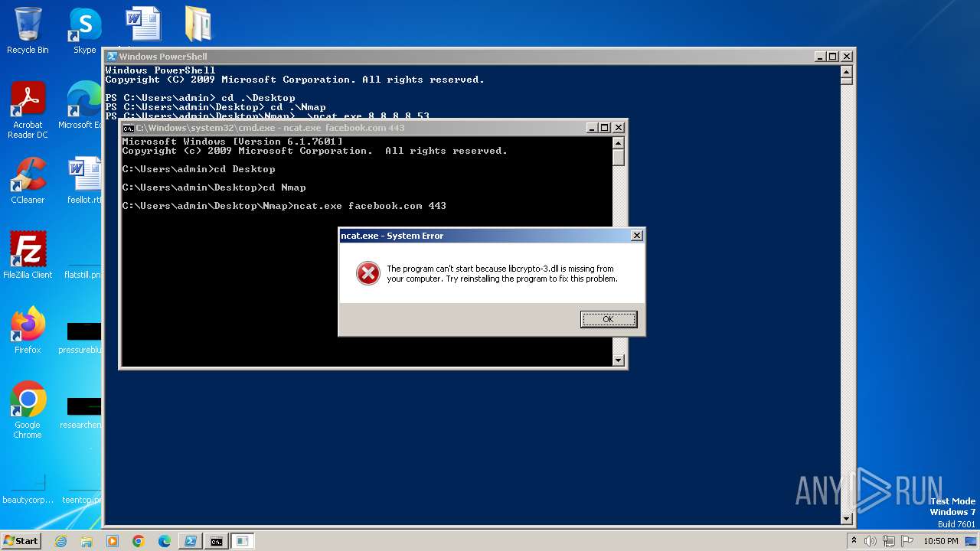Click the Windows PowerShell title bar icon
Screen dimensions: 980x551
click(112, 57)
